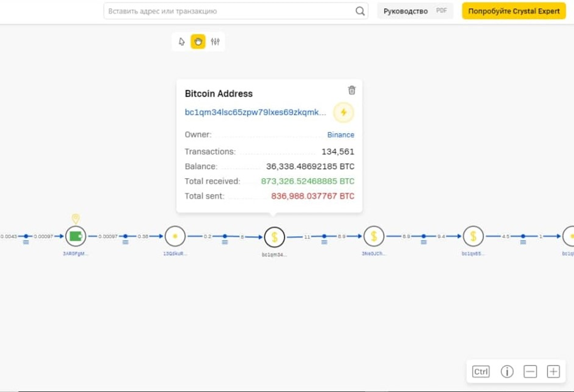Click the 4.5 edge amount label
The image size is (574, 392).
click(506, 236)
